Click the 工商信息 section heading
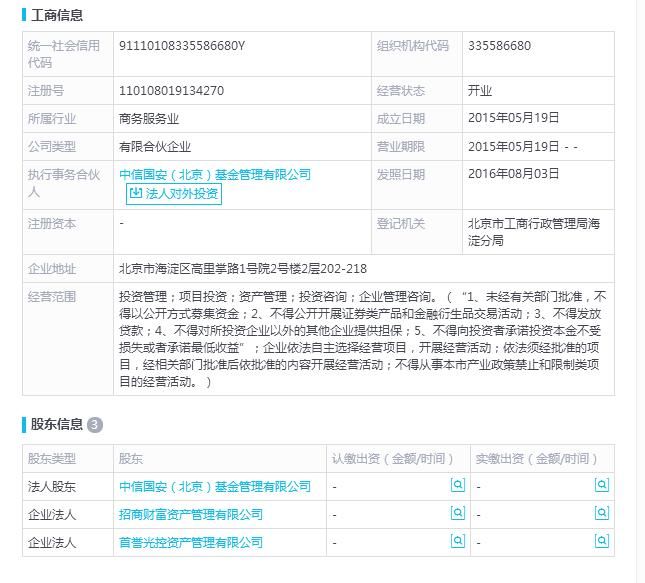Screen dimensions: 645x583 click(57, 15)
